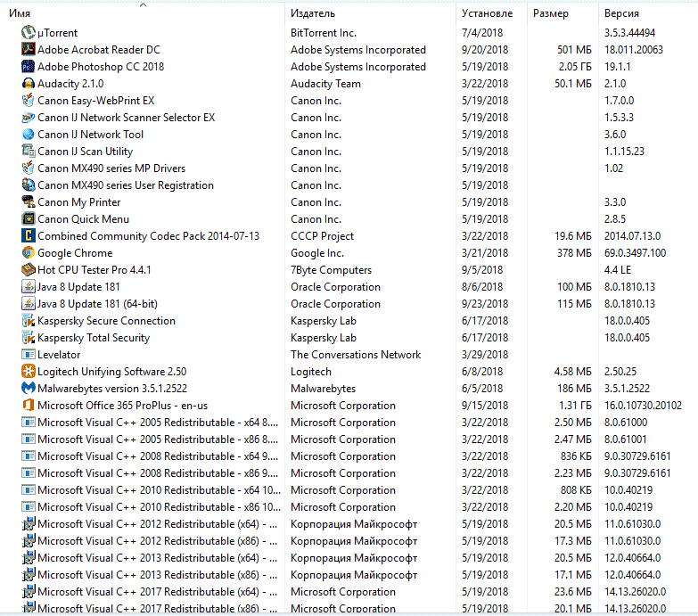Select the 1.31 ГБ size value
698x616 pixels.
click(x=575, y=405)
